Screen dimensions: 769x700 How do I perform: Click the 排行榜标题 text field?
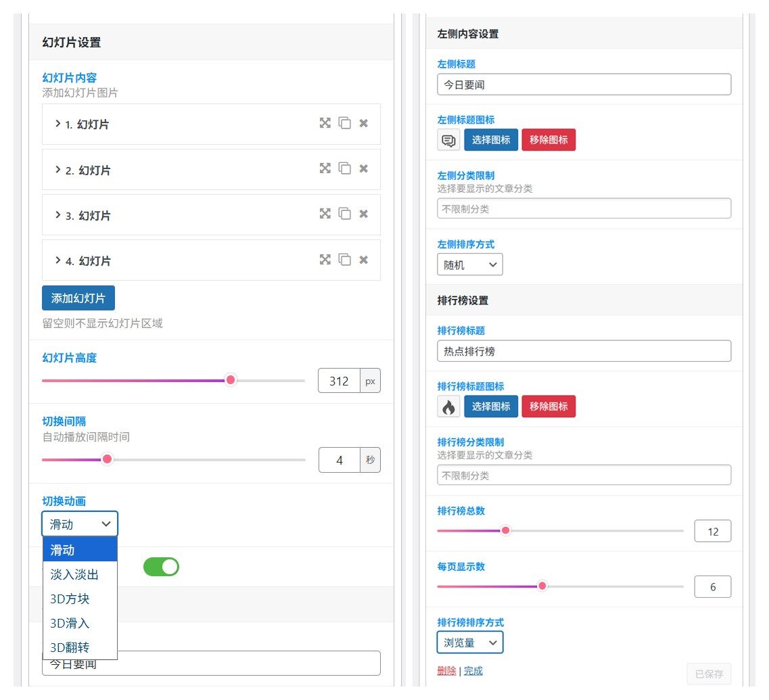tap(584, 351)
